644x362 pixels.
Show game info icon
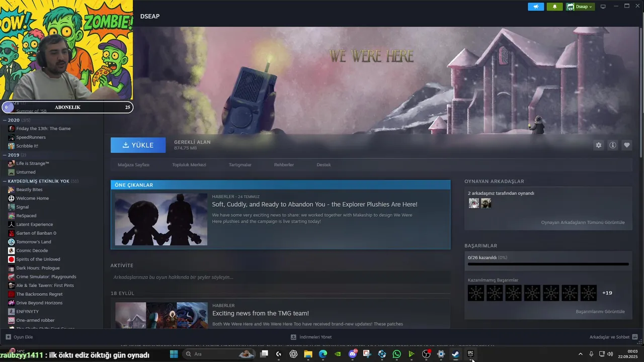tap(613, 145)
